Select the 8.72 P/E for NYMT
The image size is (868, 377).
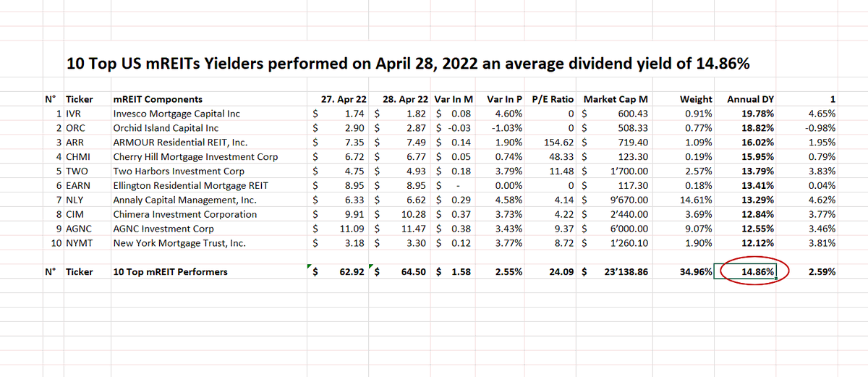(565, 243)
